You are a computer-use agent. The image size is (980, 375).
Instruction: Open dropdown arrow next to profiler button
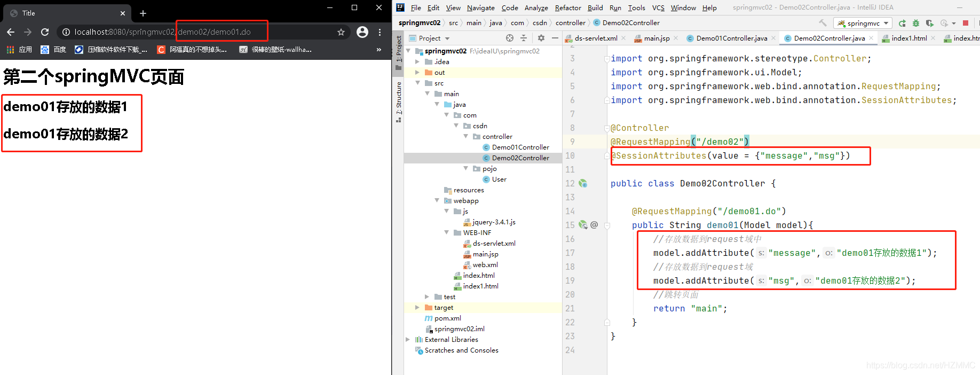954,23
